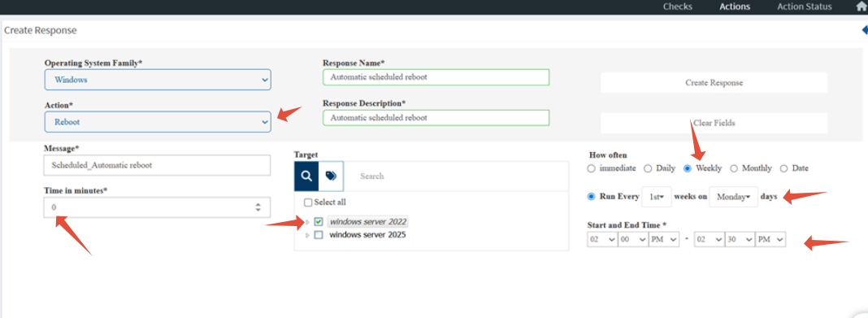
Task: Click the Create Response button
Action: [x=714, y=82]
